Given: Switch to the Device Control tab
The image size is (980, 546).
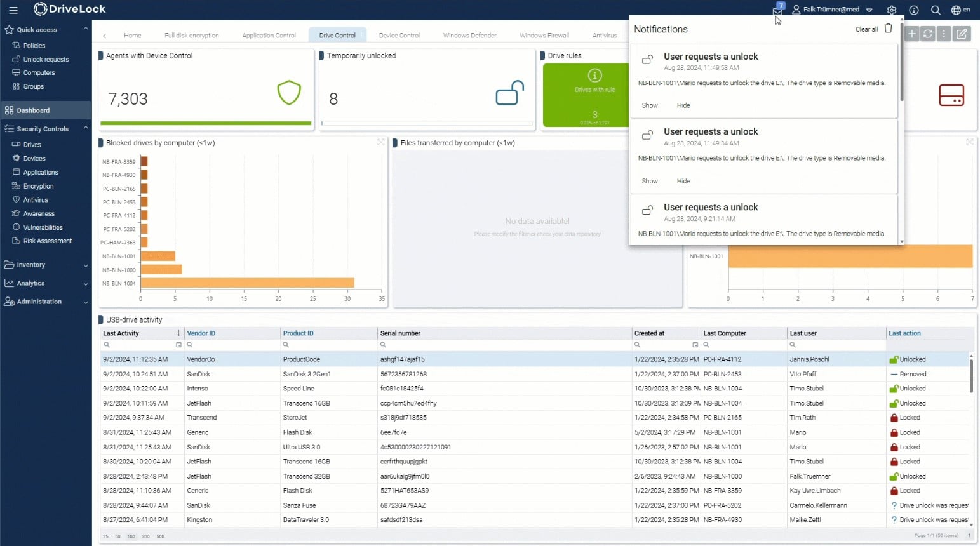Looking at the screenshot, I should click(399, 36).
